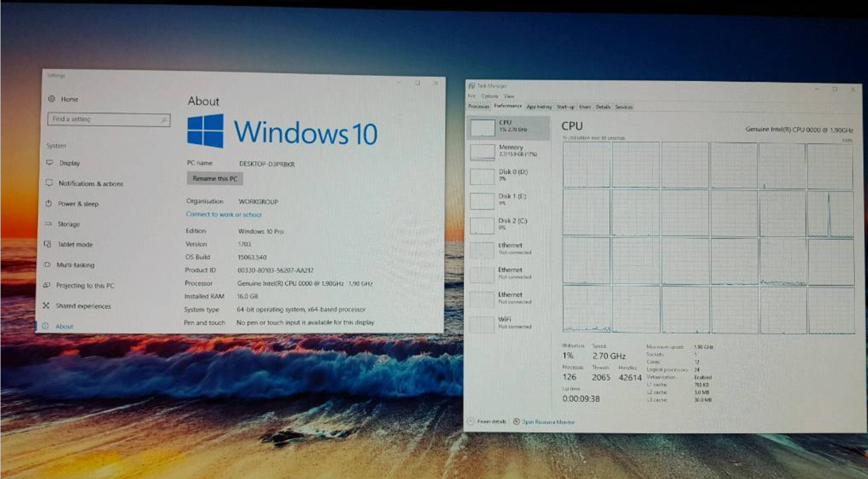The height and width of the screenshot is (479, 868).
Task: Select the CPU item in the performance sidebar
Action: [508, 127]
